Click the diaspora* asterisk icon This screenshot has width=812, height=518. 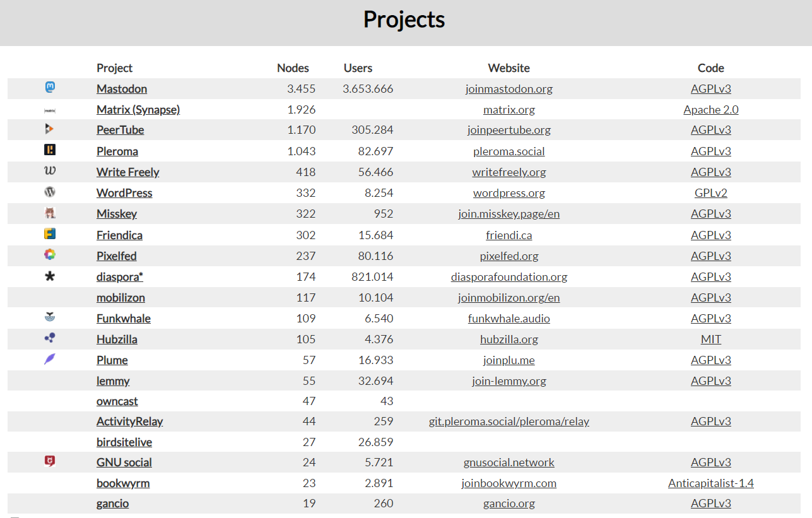pos(50,276)
